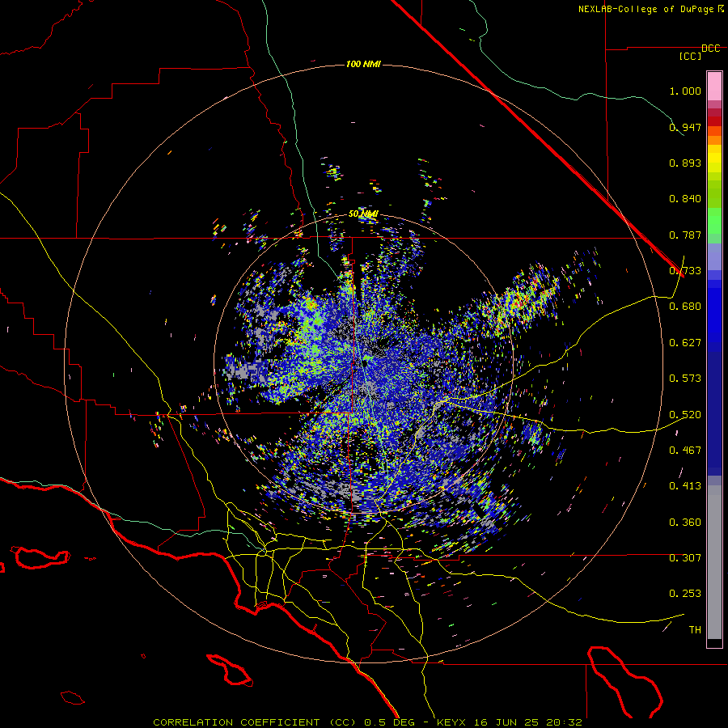Click the 1.000 color scale value
This screenshot has height=728, width=728.
685,91
